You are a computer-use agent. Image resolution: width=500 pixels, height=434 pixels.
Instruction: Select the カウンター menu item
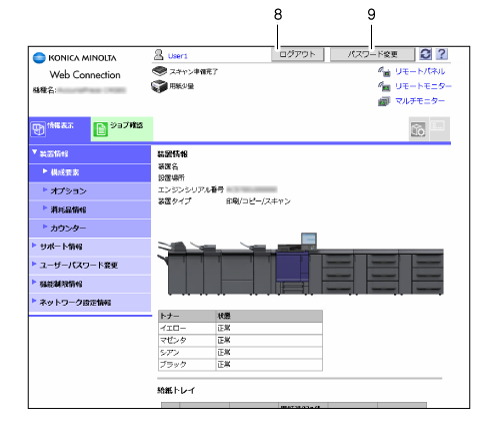(x=90, y=229)
